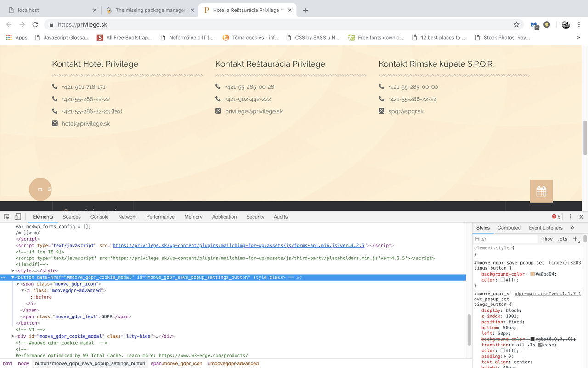588x368 pixels.
Task: Open the Network panel
Action: click(127, 217)
